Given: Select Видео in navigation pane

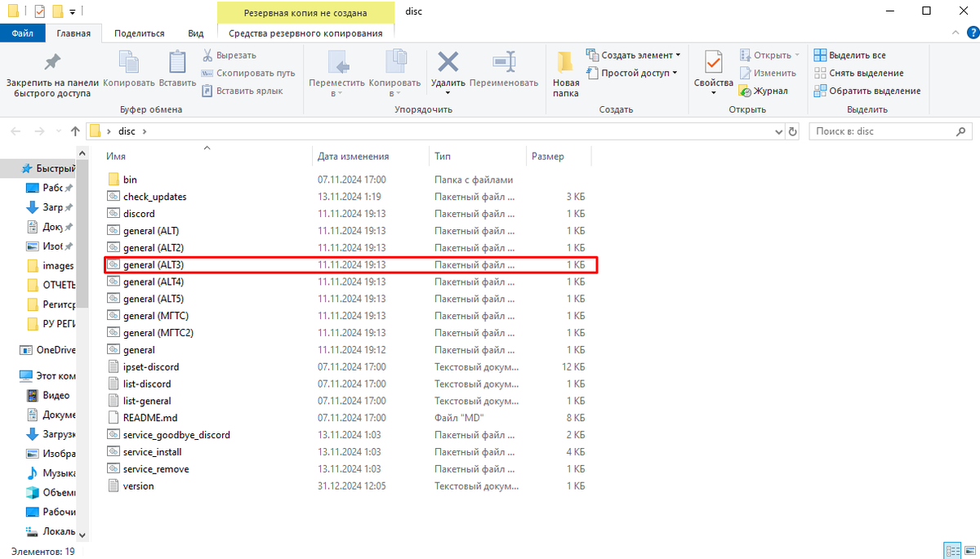Looking at the screenshot, I should pos(51,395).
